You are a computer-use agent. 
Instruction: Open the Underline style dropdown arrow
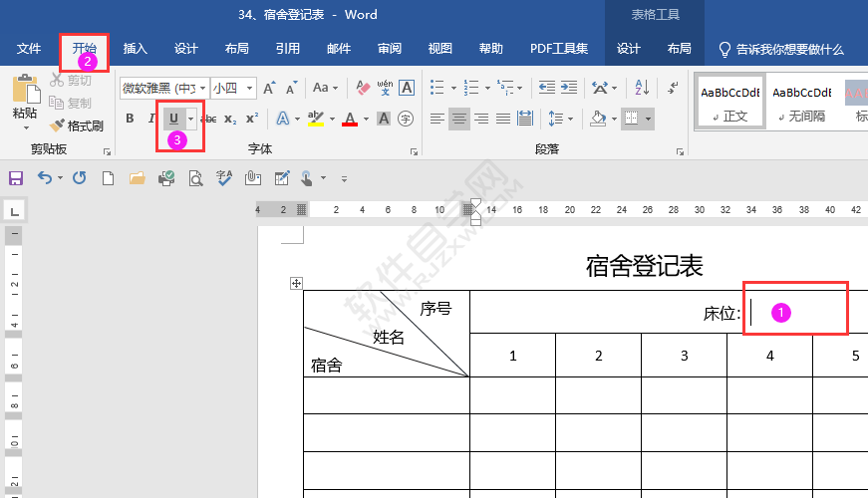click(191, 119)
